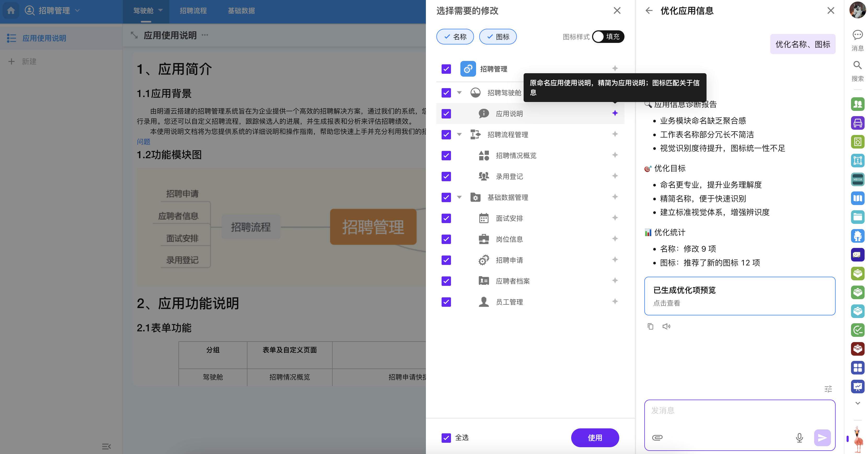Screen dimensions: 868x454
Task: Click the paperclip attachment icon
Action: (657, 438)
